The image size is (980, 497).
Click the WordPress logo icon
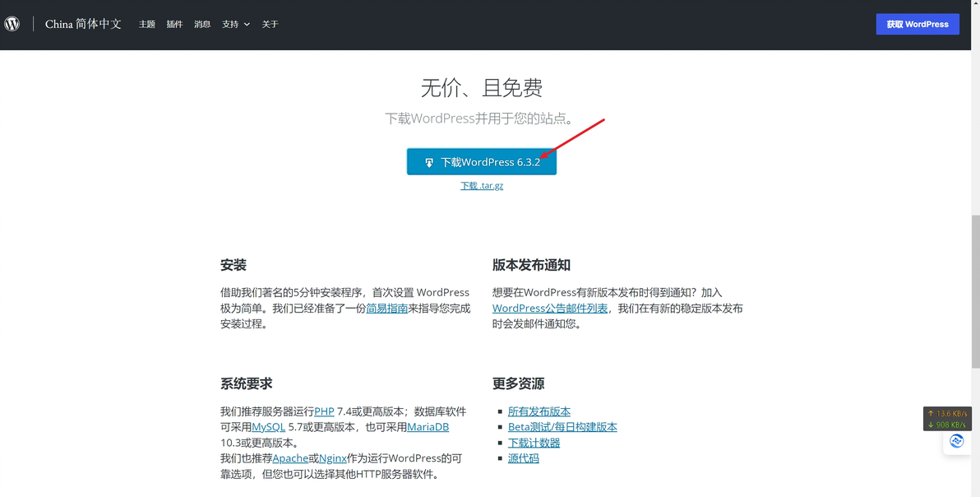click(12, 24)
